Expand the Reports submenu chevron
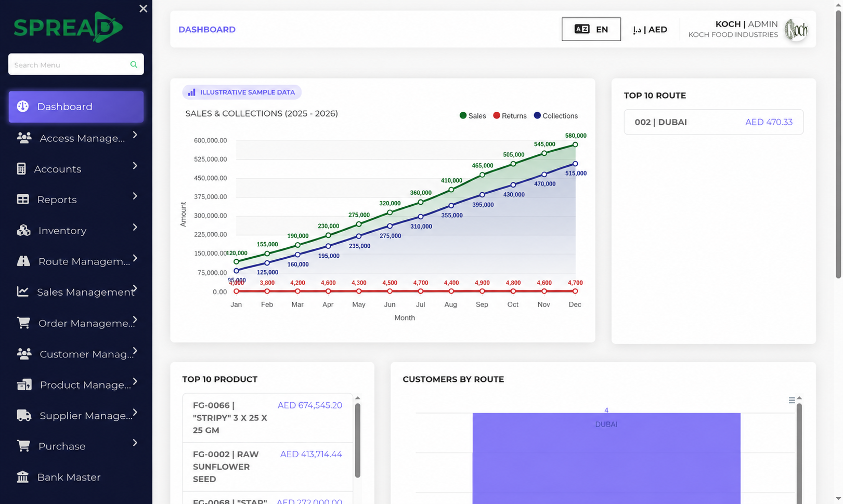Image resolution: width=843 pixels, height=504 pixels. tap(135, 196)
